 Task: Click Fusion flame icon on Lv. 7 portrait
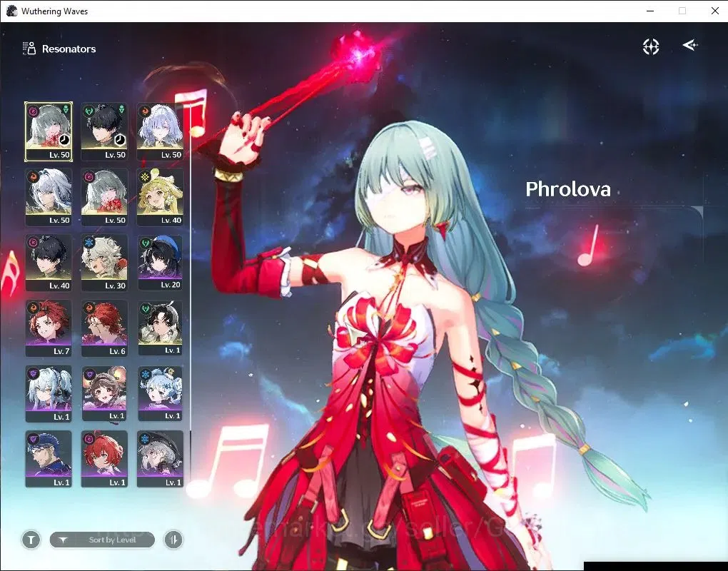point(34,308)
